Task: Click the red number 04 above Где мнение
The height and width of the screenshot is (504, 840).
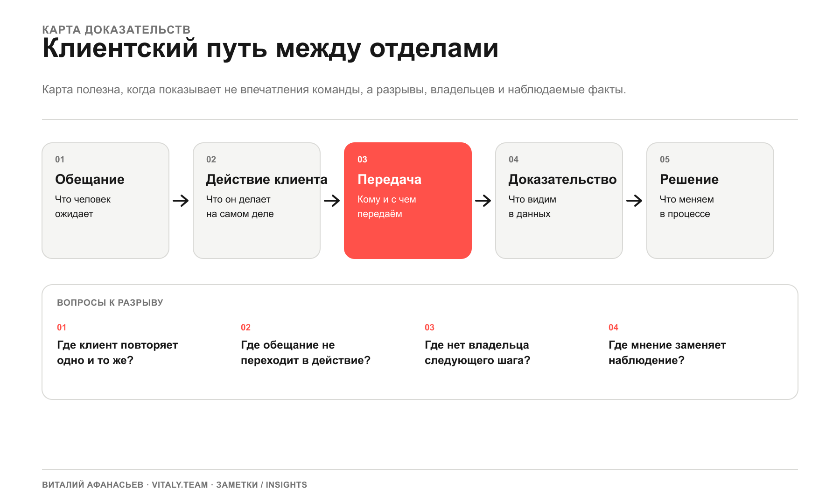Action: click(613, 328)
